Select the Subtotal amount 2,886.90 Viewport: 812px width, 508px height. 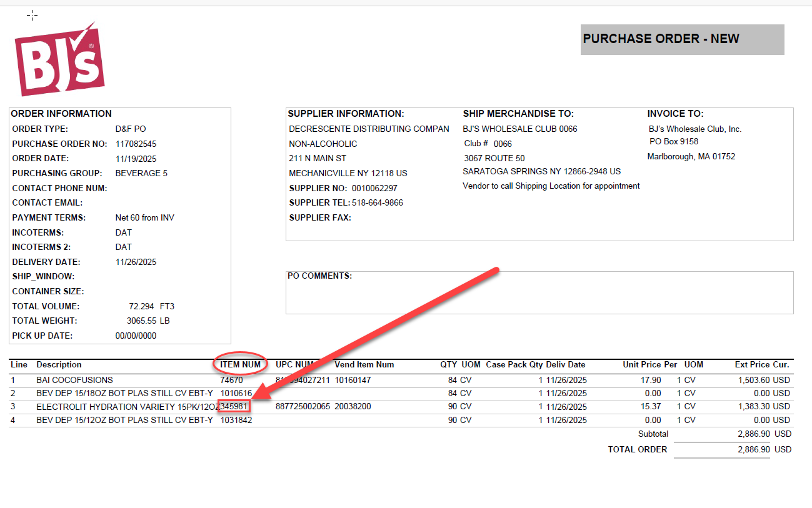pyautogui.click(x=754, y=434)
